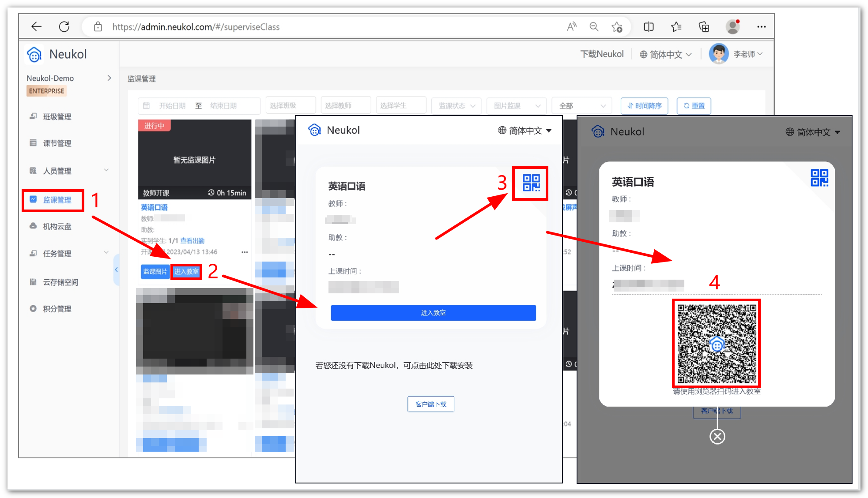
Task: Click 监课图片 button on 英语口语 card
Action: [x=155, y=272]
